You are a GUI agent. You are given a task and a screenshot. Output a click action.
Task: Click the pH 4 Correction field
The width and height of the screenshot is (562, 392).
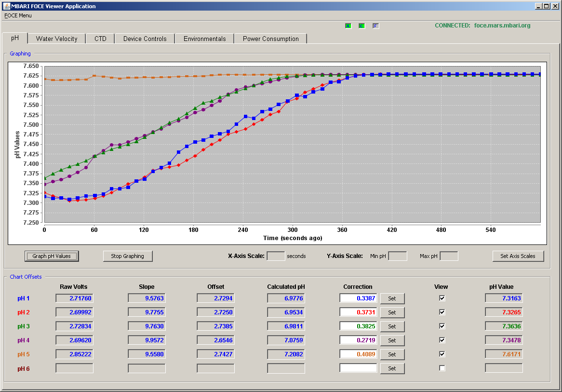point(358,340)
